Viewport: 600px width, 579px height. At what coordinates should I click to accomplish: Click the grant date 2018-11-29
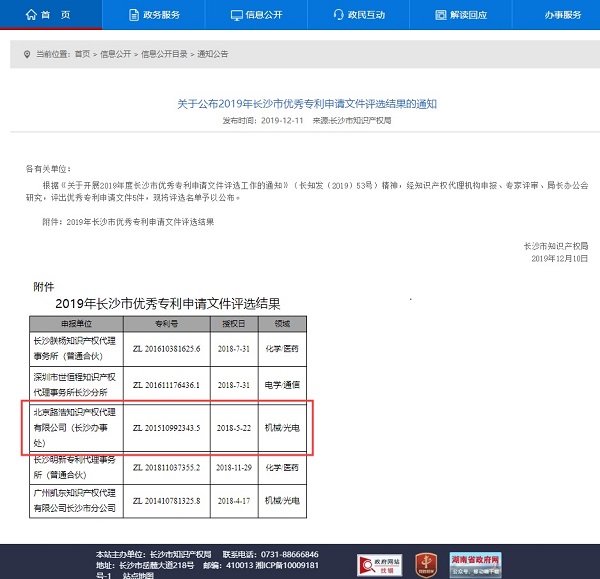234,468
